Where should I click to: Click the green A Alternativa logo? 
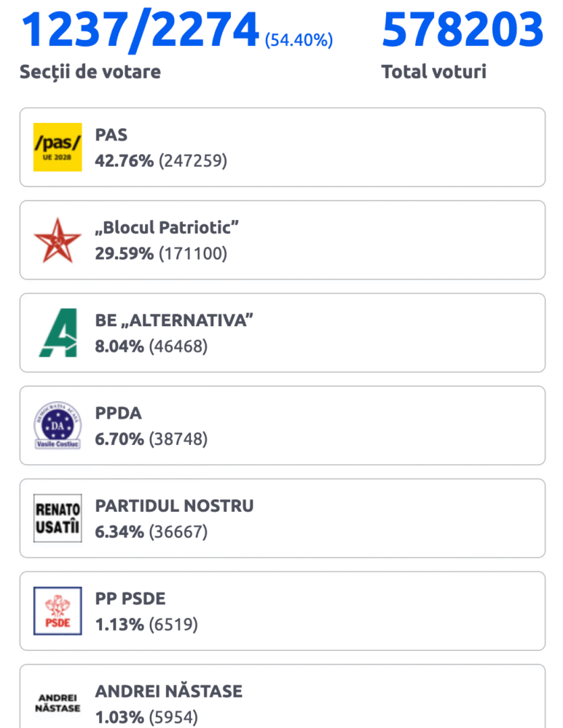[x=58, y=333]
